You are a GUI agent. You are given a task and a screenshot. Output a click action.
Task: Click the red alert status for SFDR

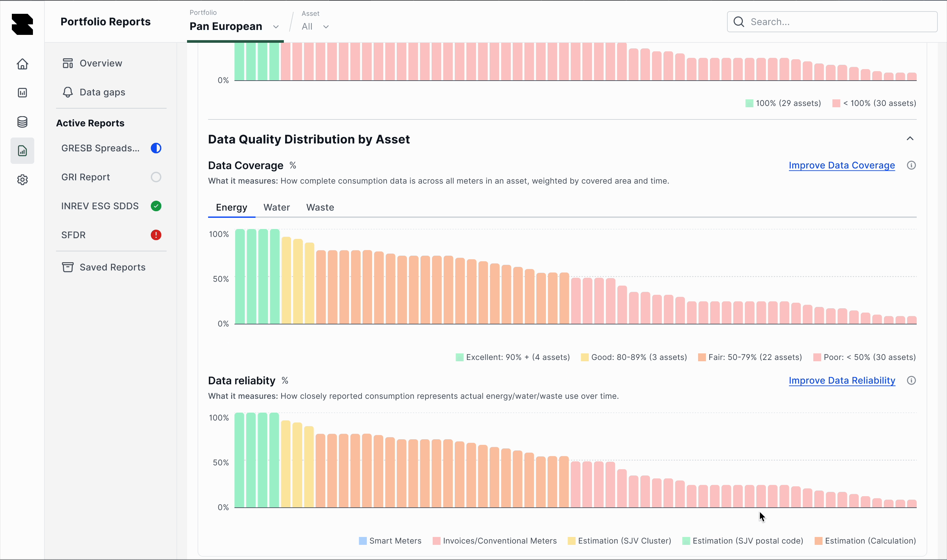tap(156, 235)
